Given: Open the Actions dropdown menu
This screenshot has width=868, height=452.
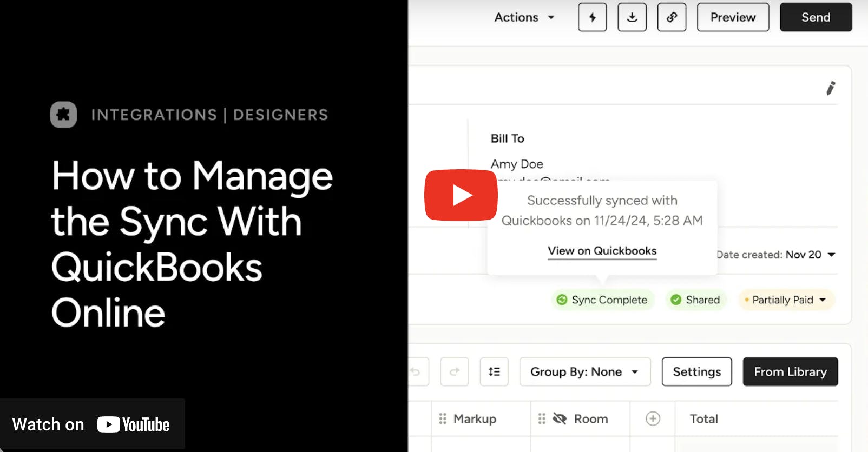Looking at the screenshot, I should click(524, 17).
